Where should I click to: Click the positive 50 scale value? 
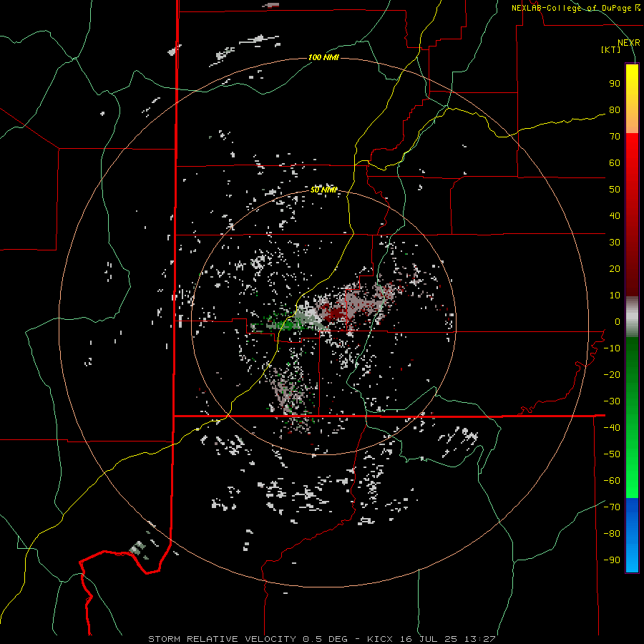[615, 190]
